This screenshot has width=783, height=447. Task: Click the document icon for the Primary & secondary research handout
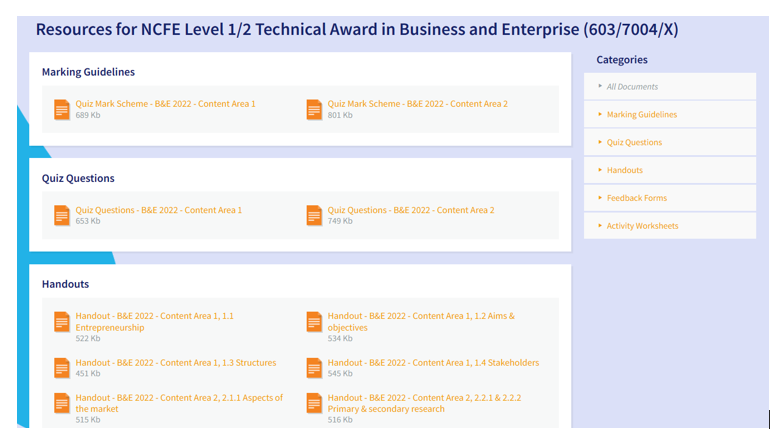pyautogui.click(x=314, y=403)
